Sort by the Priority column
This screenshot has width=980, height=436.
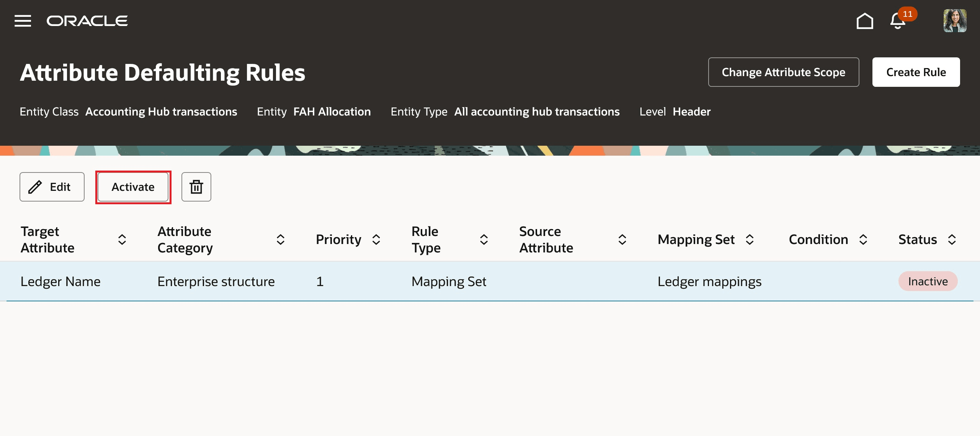point(376,240)
